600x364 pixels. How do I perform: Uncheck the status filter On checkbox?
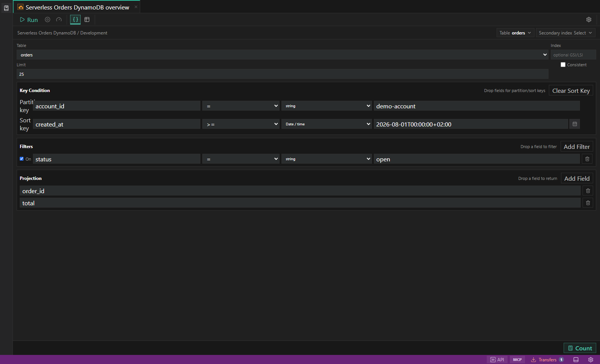tap(22, 159)
